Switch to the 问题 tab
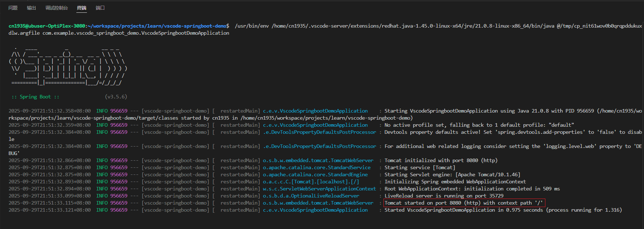 13,8
